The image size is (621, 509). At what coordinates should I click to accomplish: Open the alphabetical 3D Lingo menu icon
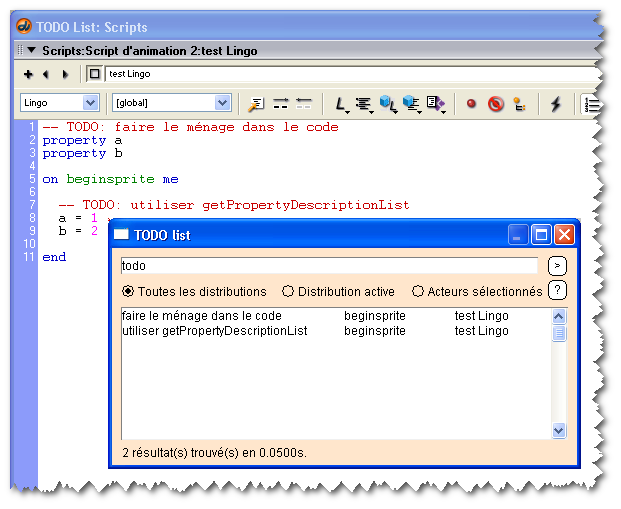[388, 105]
